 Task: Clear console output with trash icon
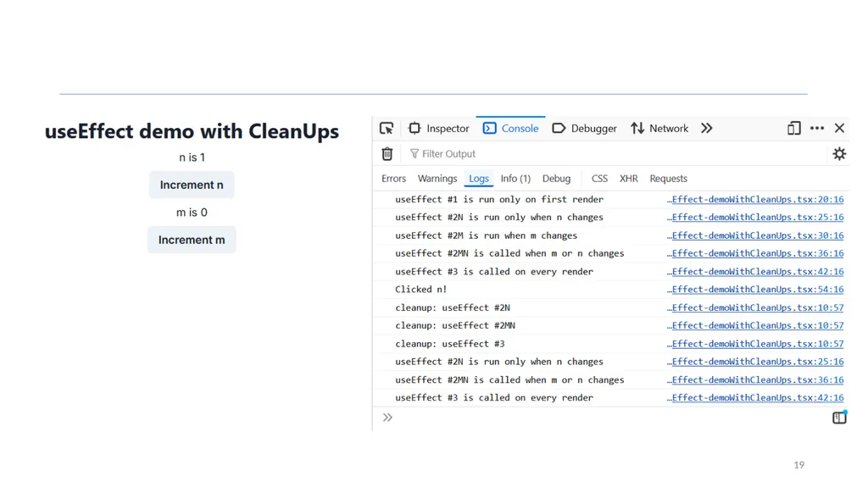387,154
